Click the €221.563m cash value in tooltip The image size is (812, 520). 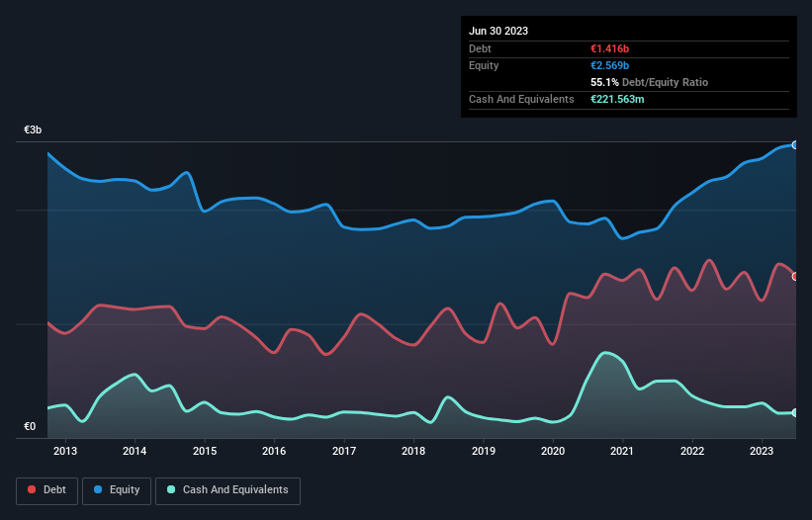pos(617,99)
